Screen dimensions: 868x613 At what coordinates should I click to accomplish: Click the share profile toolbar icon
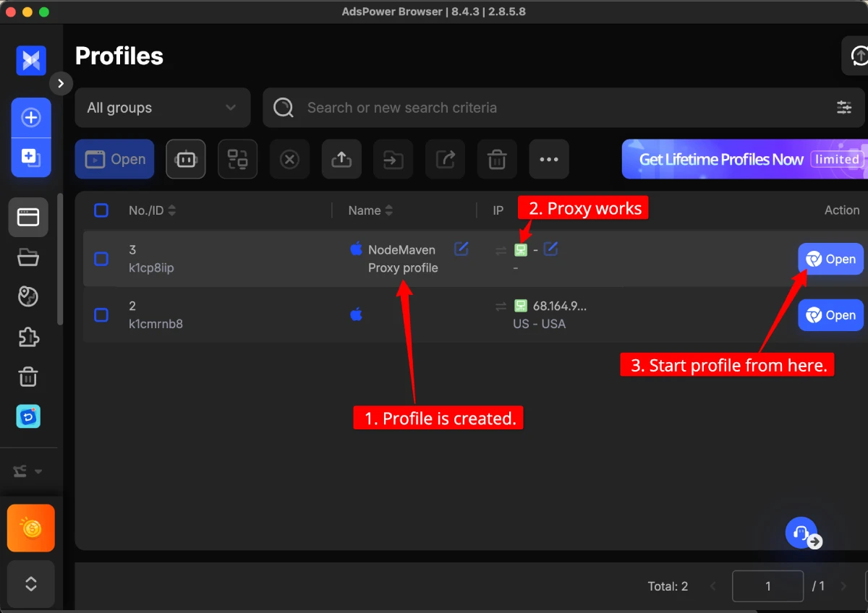(446, 159)
